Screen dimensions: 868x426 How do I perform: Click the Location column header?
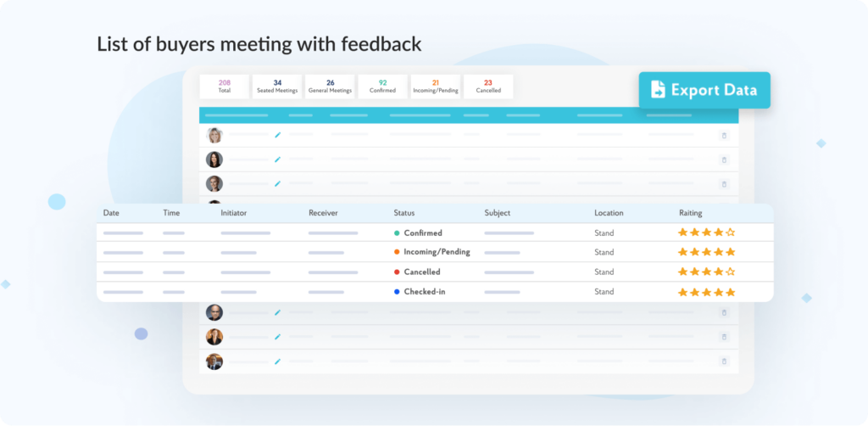click(x=609, y=213)
